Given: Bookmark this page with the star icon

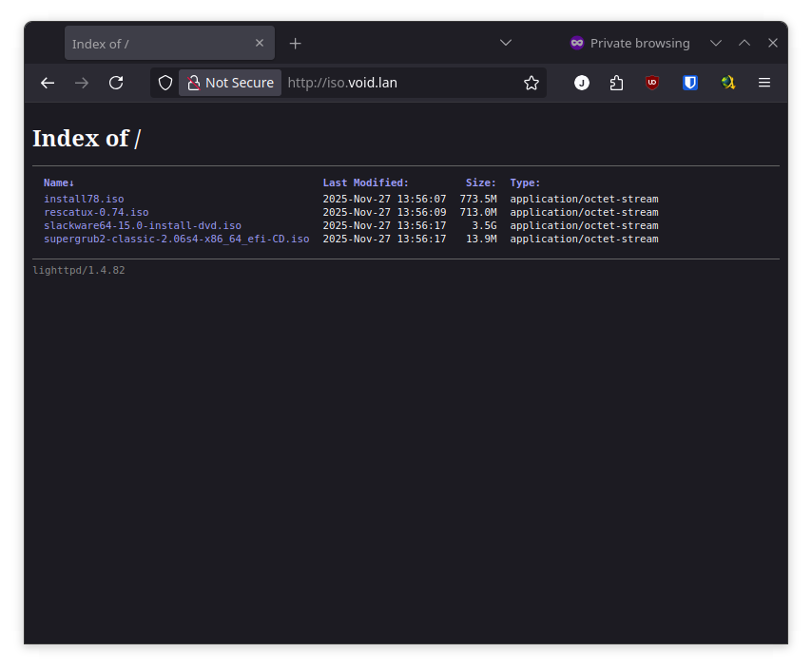Looking at the screenshot, I should point(532,83).
